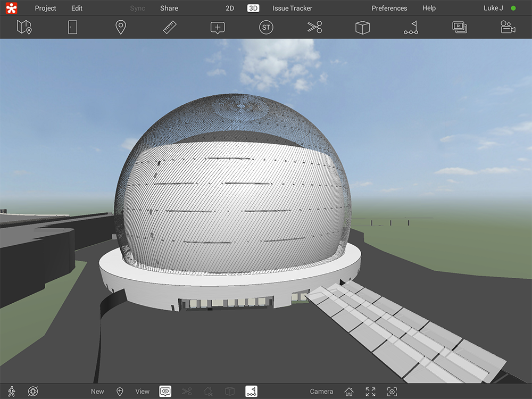Click the expand fullscreen arrows icon

click(370, 392)
